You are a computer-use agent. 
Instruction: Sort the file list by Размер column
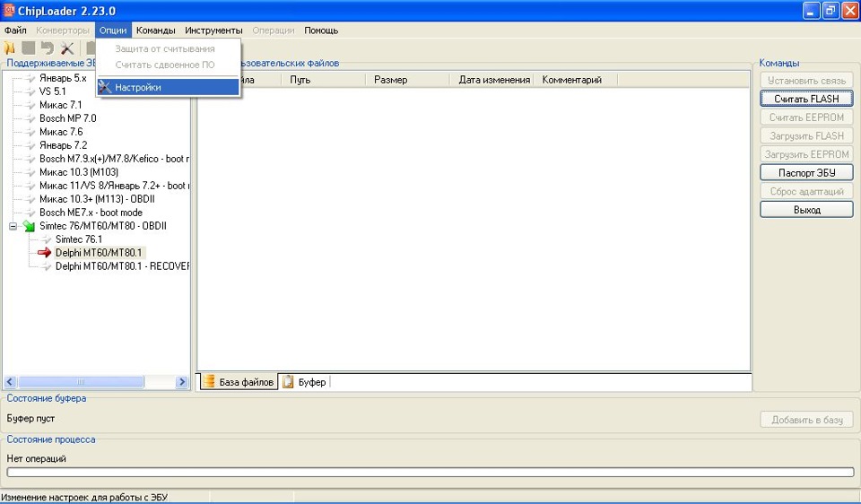pos(408,80)
